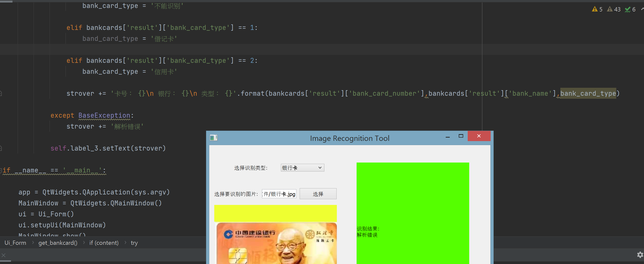Click the bank card image preview
Screen dimensions: 644x264
coord(275,243)
